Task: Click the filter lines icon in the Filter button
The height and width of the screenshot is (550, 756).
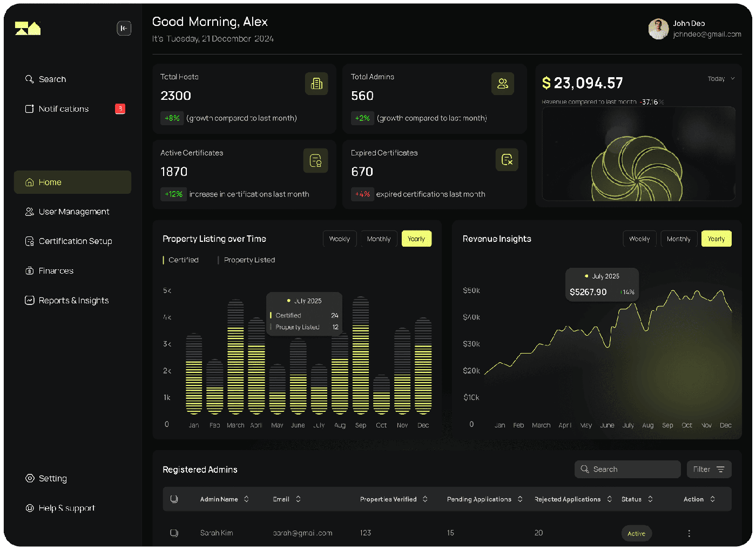Action: (x=720, y=470)
